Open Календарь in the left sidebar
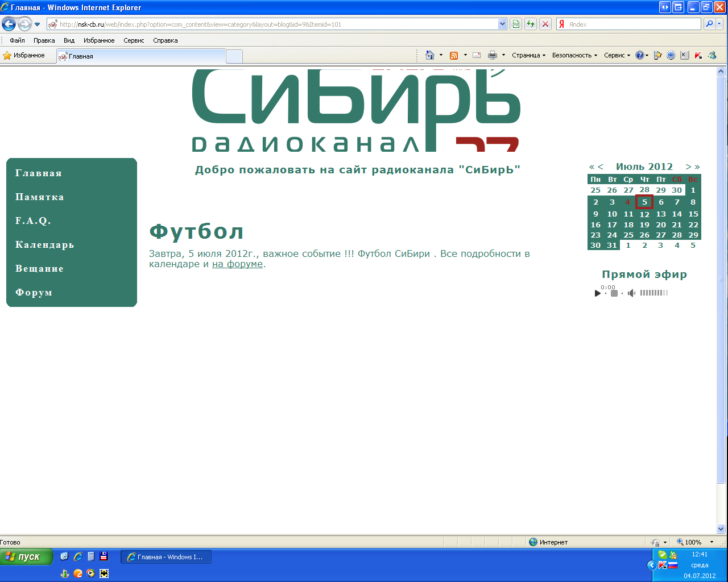Viewport: 728px width, 582px height. click(x=44, y=245)
